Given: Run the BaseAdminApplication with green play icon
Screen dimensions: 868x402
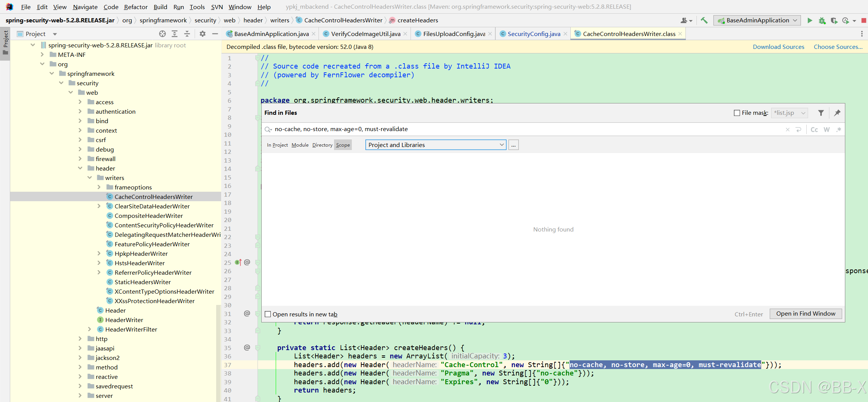Looking at the screenshot, I should click(810, 20).
